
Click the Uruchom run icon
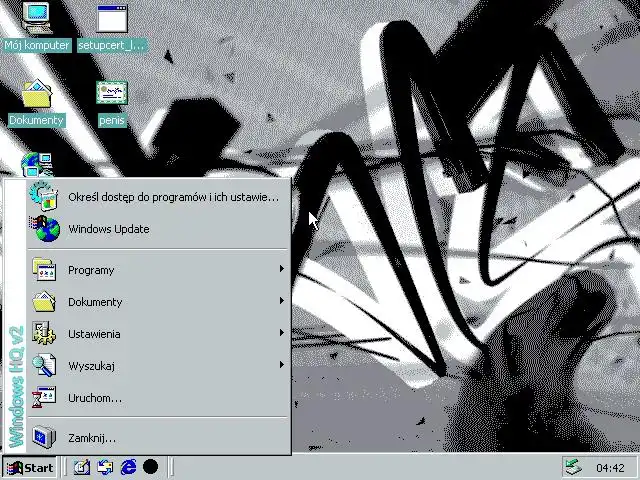click(x=44, y=397)
